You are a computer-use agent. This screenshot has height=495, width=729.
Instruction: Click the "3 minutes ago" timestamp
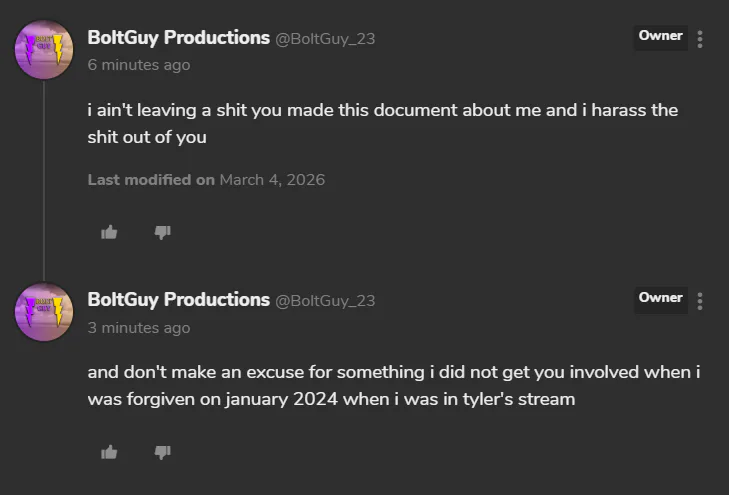[x=138, y=328]
